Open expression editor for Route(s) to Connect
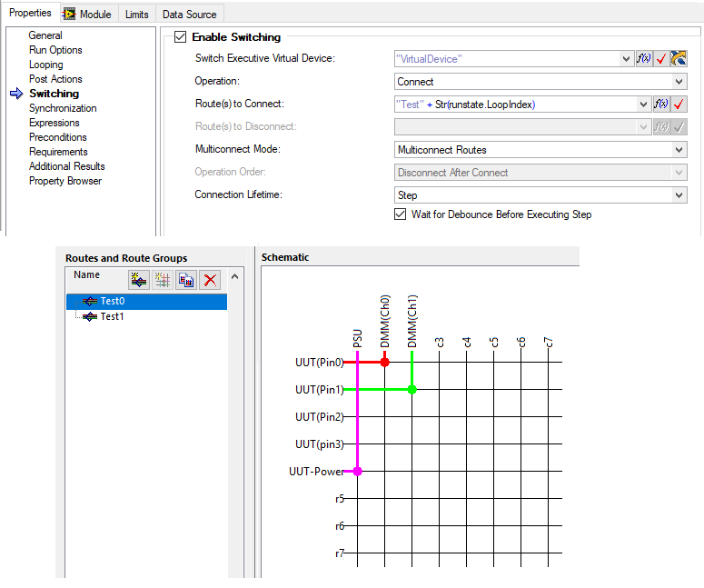704x588 pixels. (x=661, y=105)
